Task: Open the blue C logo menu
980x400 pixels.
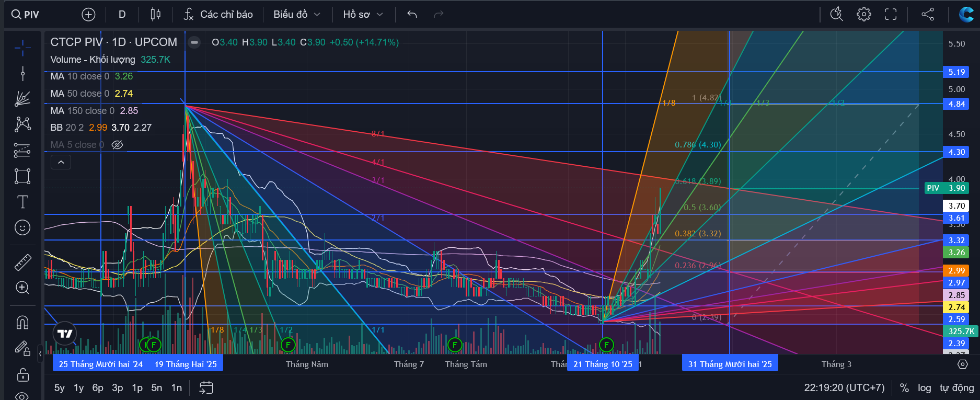Action: click(966, 15)
